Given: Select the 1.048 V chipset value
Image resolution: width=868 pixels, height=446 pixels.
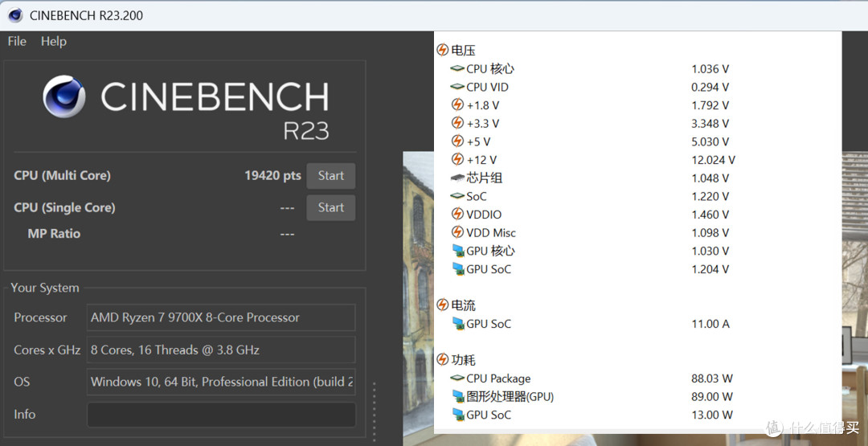Looking at the screenshot, I should [710, 178].
